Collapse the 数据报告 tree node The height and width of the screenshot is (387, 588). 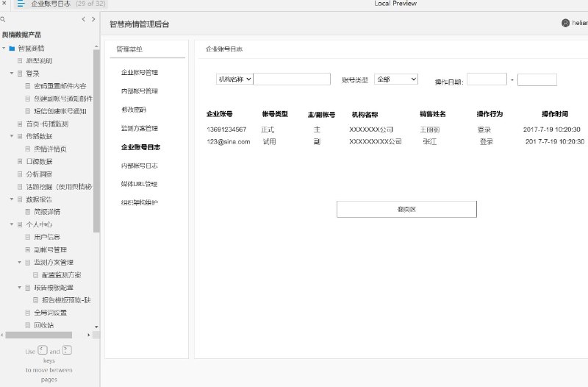click(12, 199)
